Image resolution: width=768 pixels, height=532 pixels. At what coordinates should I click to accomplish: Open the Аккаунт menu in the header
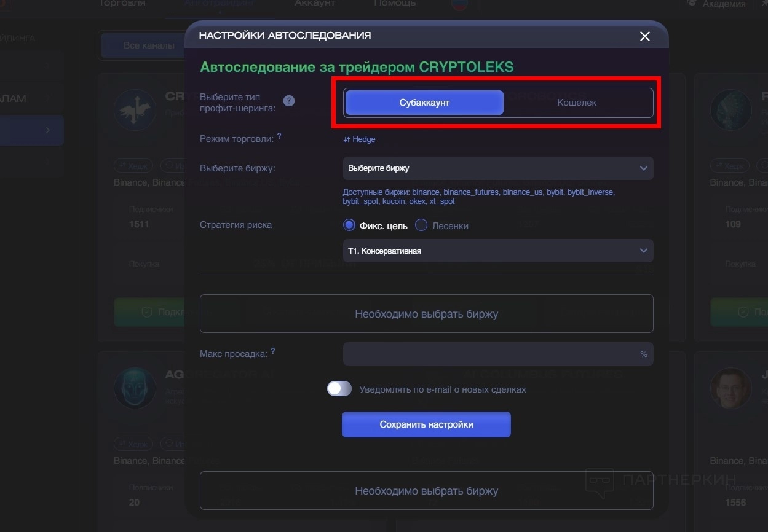(315, 4)
